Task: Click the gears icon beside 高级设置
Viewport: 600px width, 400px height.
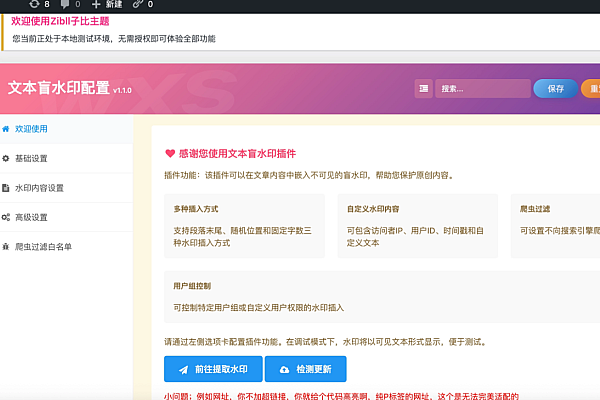Action: 6,217
